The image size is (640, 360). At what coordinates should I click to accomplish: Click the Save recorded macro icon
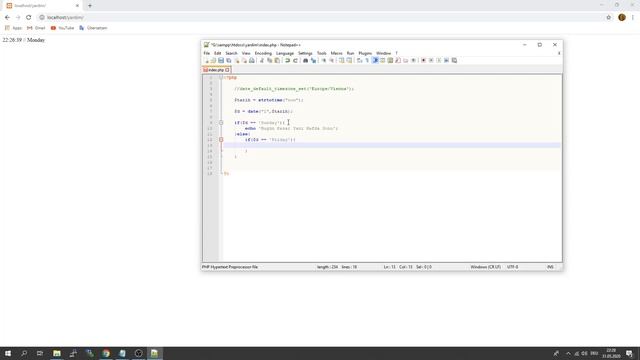point(454,60)
